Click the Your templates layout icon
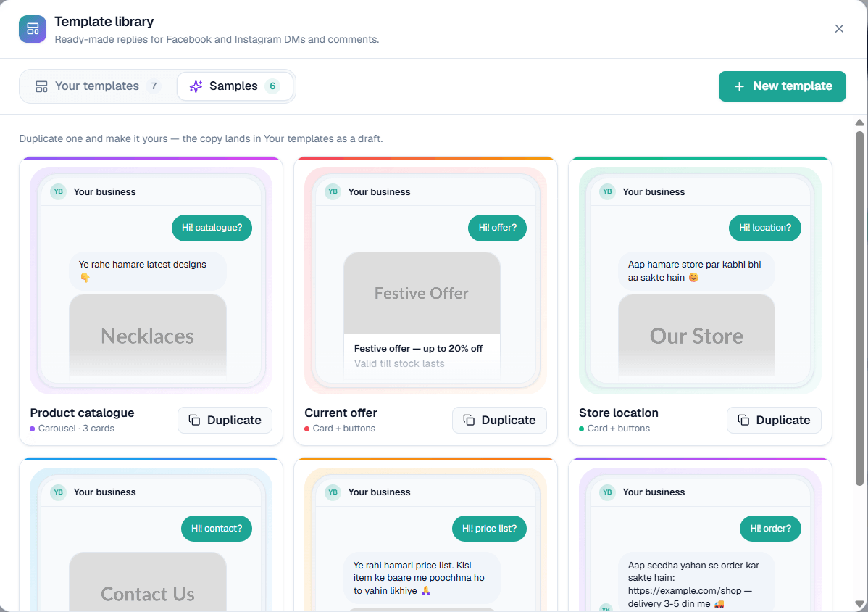Viewport: 868px width, 612px height. [41, 86]
